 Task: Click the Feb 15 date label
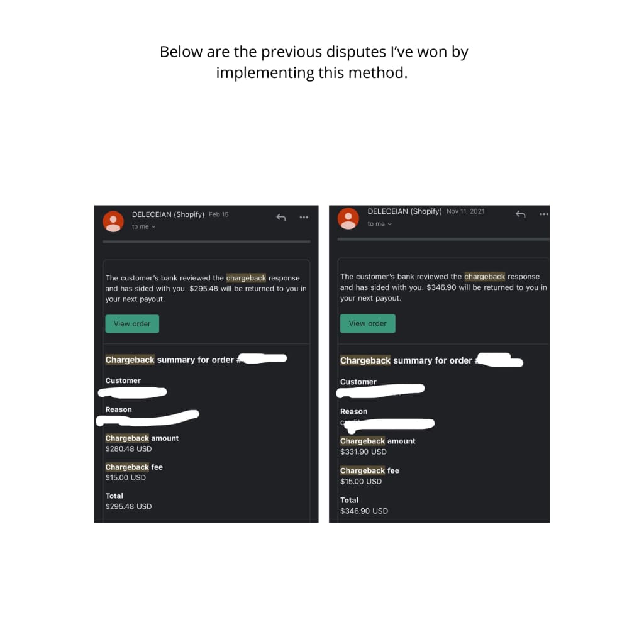click(x=218, y=214)
